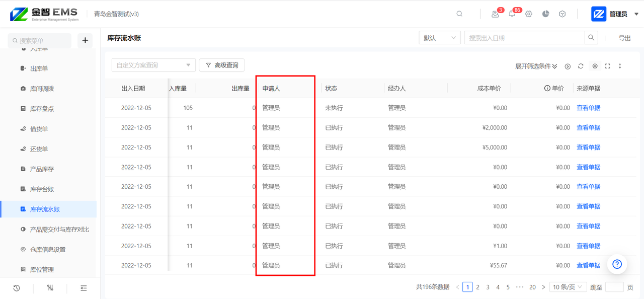Expand 展开筛选条件 filter section
Screen dimensions: 644x299
(536, 66)
